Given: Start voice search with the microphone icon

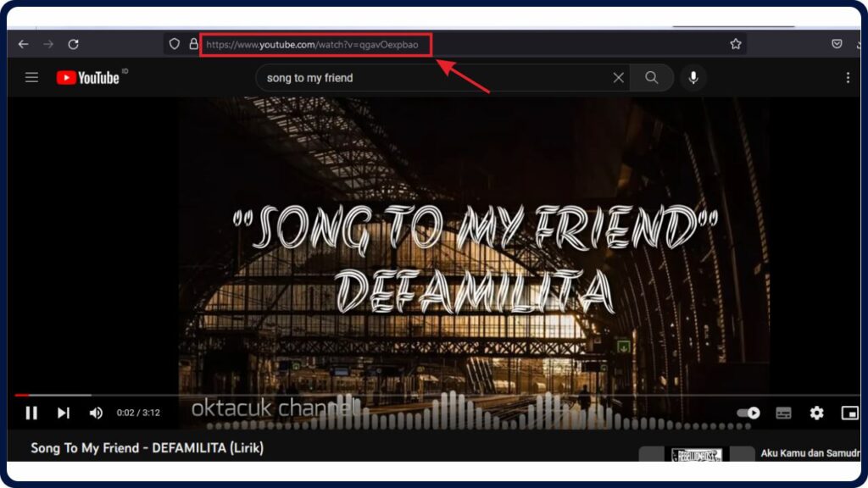Looking at the screenshot, I should pyautogui.click(x=693, y=77).
